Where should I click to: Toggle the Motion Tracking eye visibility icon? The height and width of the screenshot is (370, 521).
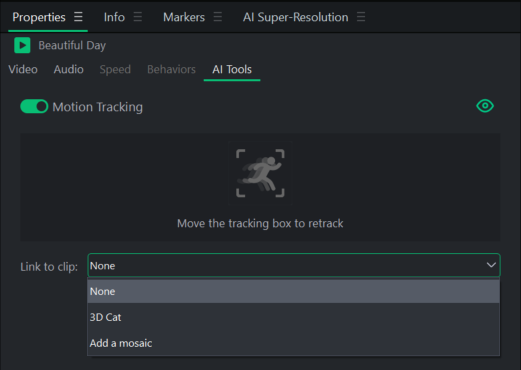485,106
